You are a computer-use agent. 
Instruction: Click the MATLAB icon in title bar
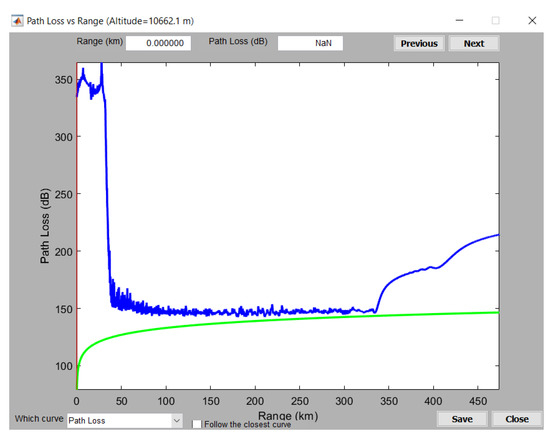pyautogui.click(x=17, y=21)
